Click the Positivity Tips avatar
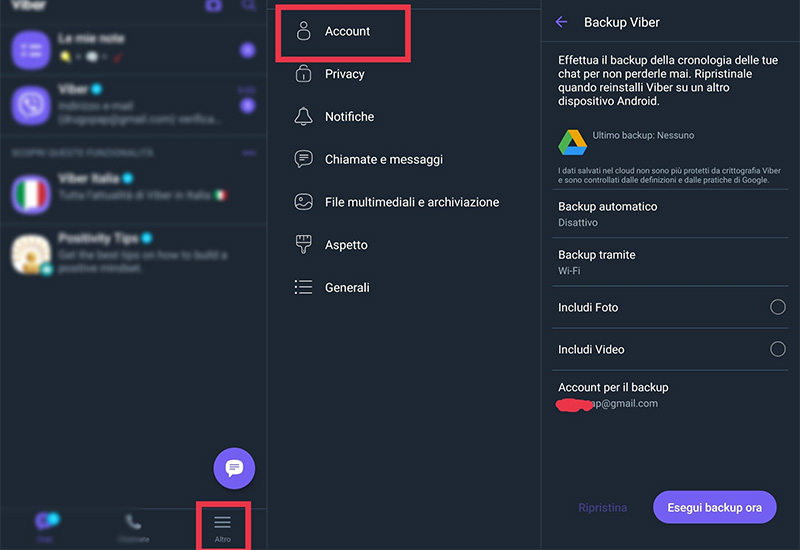The width and height of the screenshot is (800, 550). tap(31, 254)
